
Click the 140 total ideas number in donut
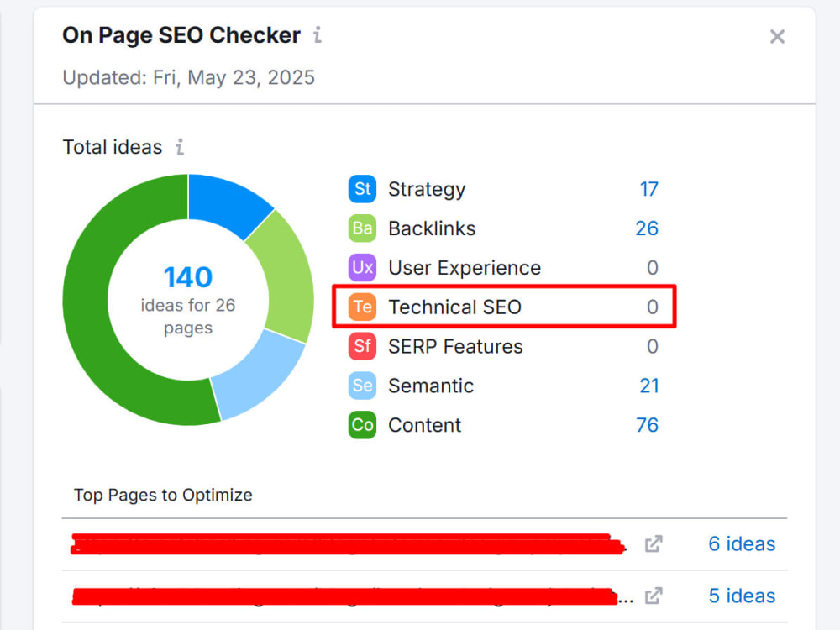click(x=188, y=277)
